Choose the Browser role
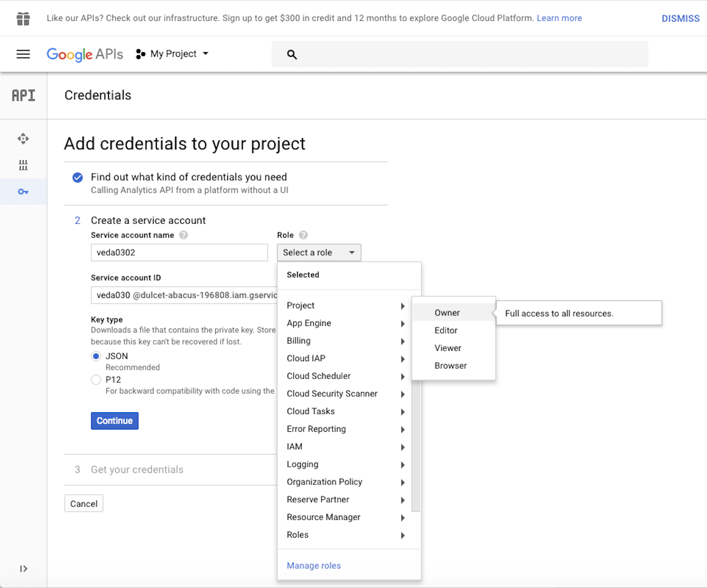The height and width of the screenshot is (588, 707). point(454,366)
